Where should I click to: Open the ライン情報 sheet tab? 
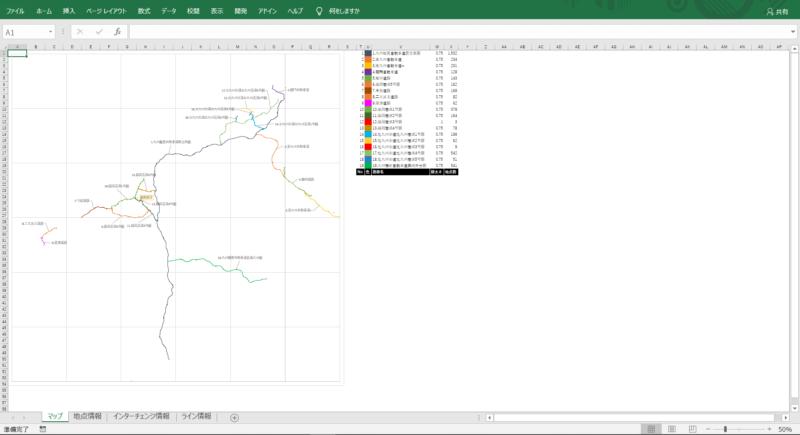point(196,417)
